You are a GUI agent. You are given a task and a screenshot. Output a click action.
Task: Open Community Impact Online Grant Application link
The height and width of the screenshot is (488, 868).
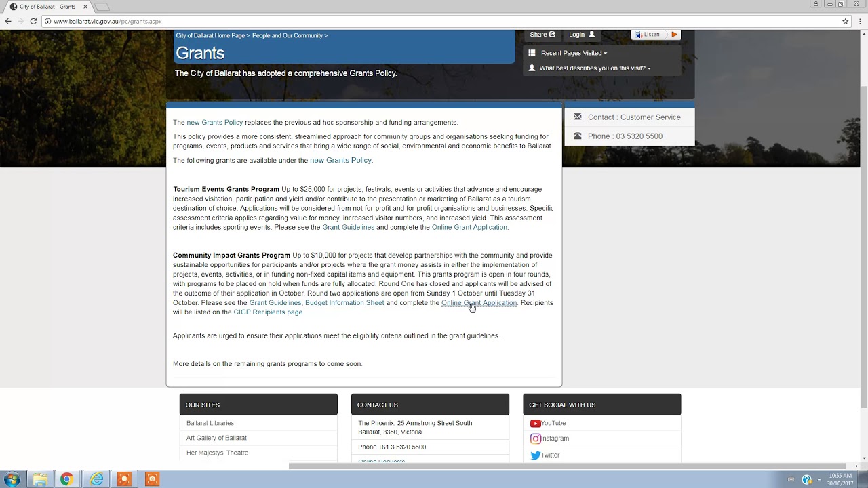(479, 303)
